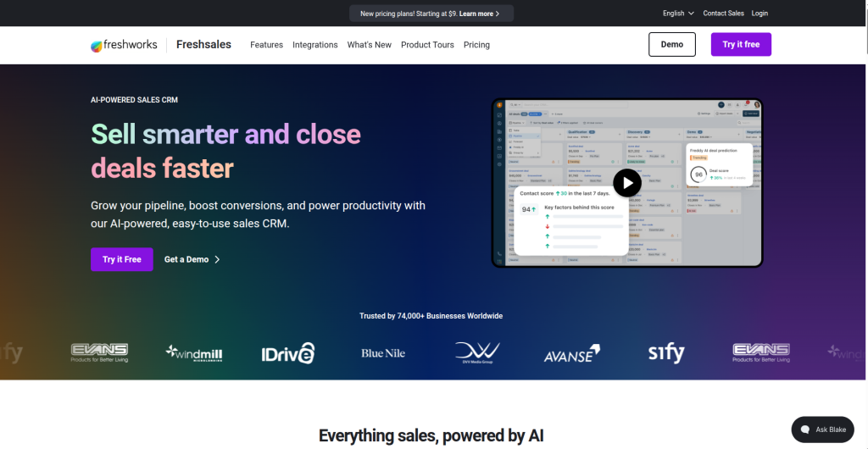The width and height of the screenshot is (868, 449).
Task: Click 'Everything sales, powered by AI' heading
Action: 431,435
